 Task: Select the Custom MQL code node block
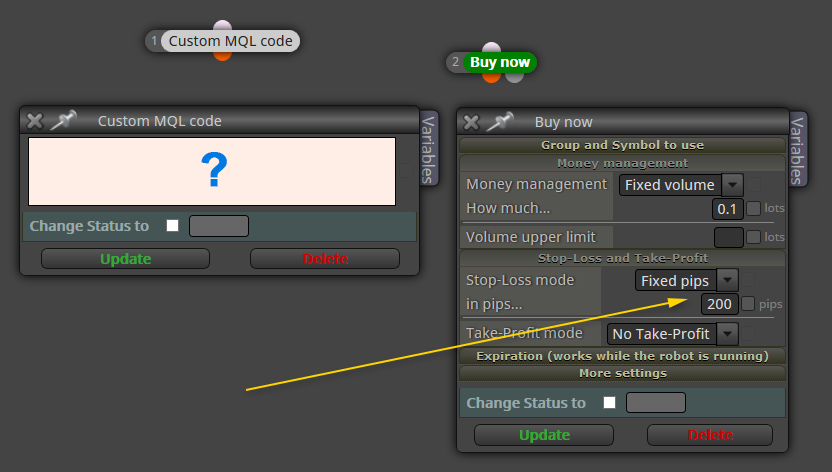(230, 41)
